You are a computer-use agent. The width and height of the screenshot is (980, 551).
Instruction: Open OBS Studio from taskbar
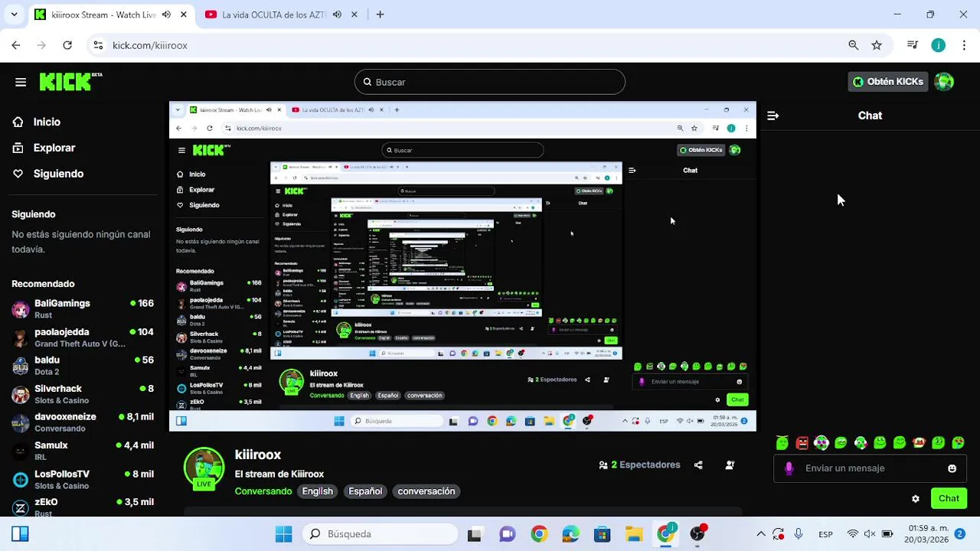697,534
